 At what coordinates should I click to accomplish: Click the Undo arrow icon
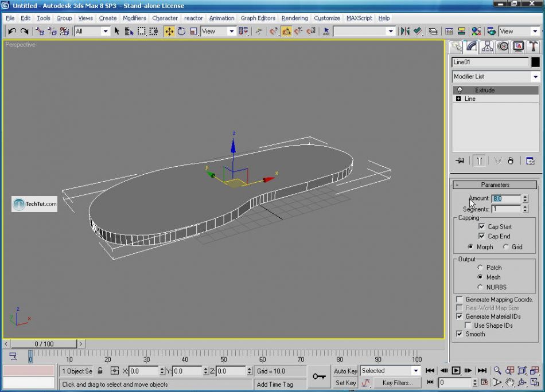click(12, 32)
